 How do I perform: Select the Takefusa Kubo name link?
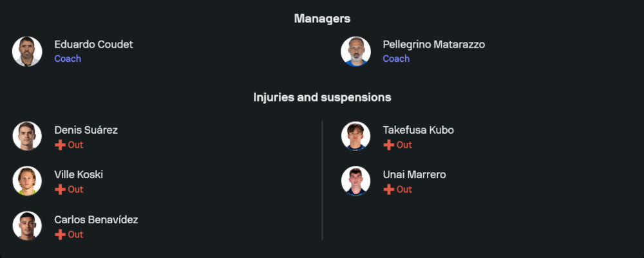pyautogui.click(x=418, y=130)
